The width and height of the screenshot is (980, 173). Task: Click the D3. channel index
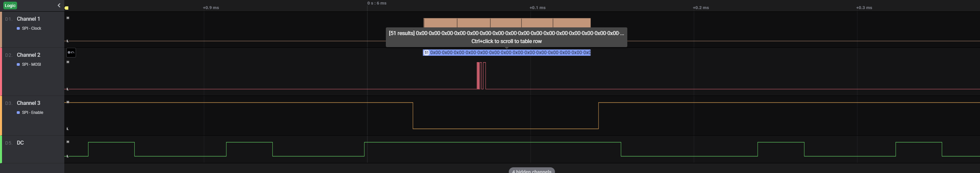click(x=9, y=104)
